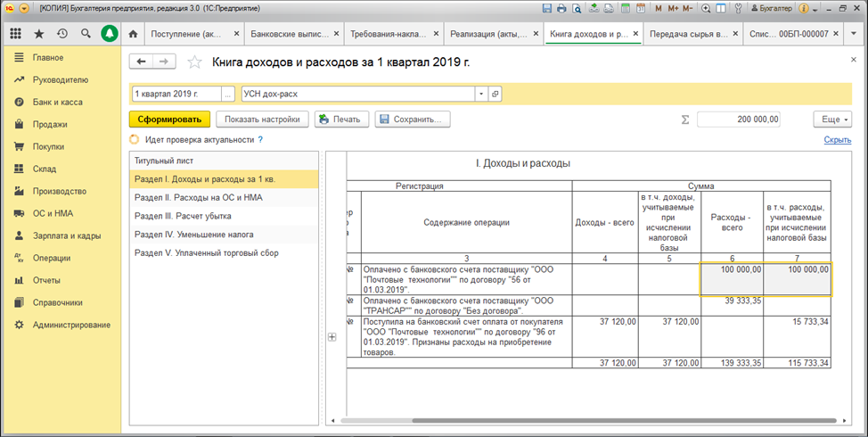
Task: Go forward with the right arrow button
Action: pos(164,62)
